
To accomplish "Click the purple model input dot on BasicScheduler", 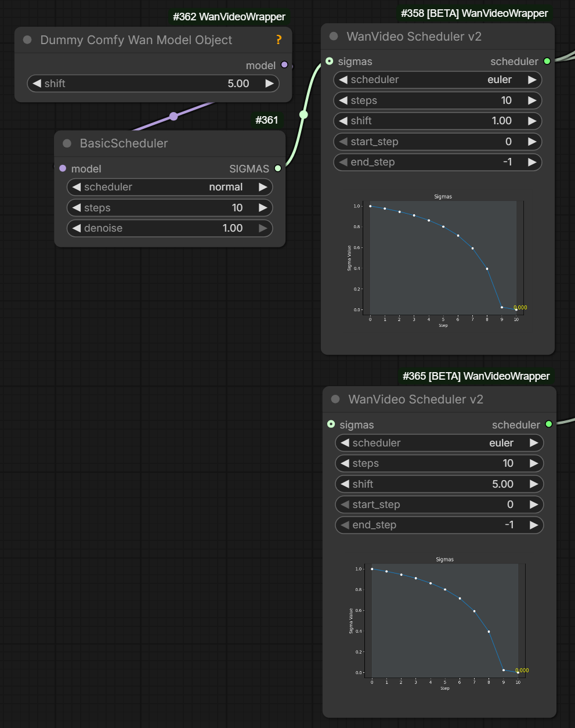I will click(x=62, y=168).
